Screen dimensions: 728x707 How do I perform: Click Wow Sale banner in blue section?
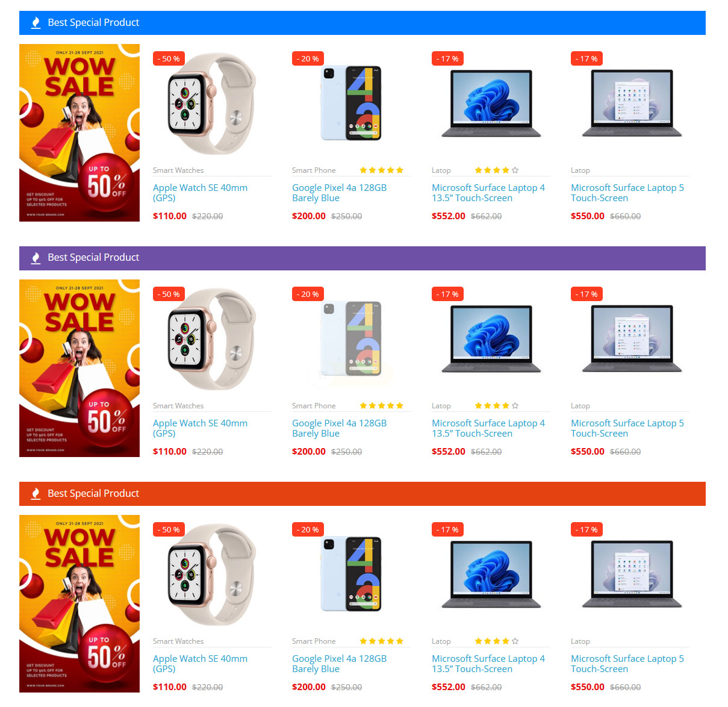tap(79, 132)
